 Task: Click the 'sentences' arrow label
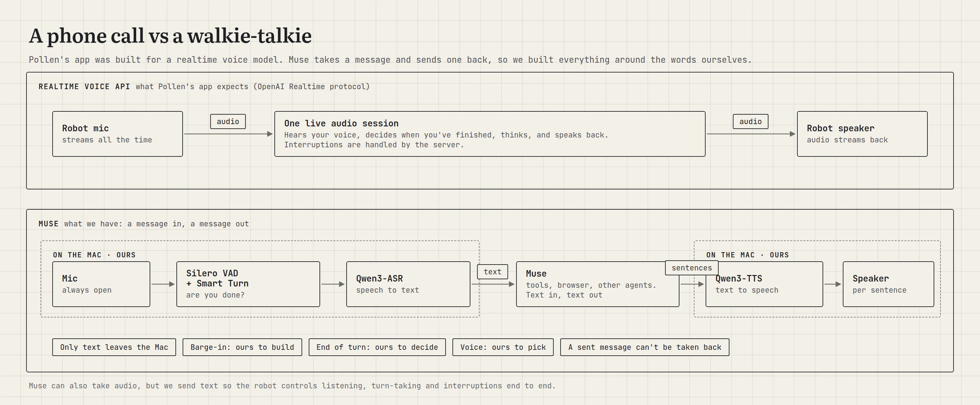point(691,268)
